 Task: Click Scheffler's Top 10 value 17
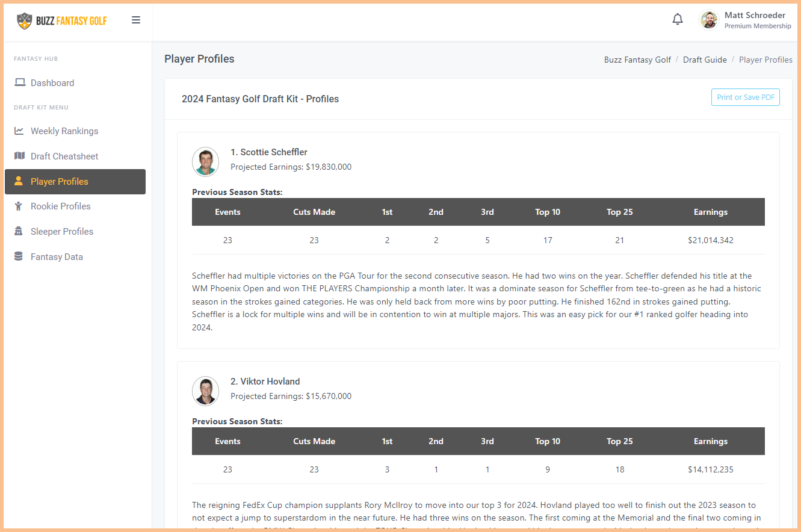(x=548, y=240)
